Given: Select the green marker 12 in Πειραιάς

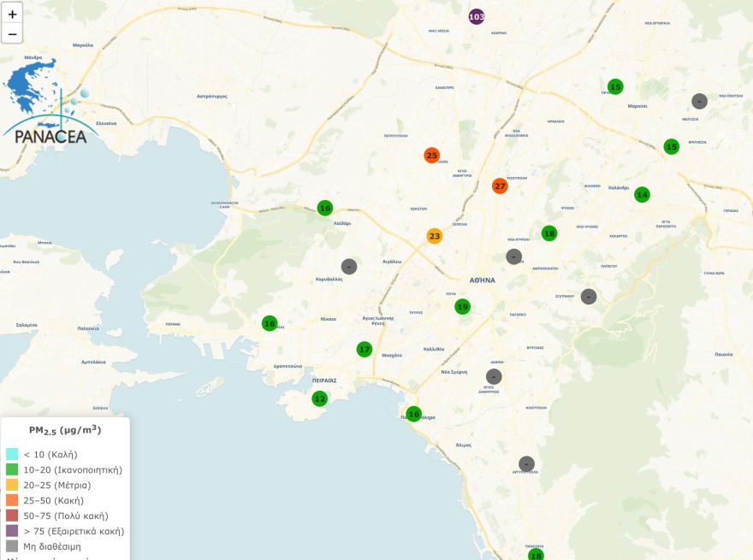Looking at the screenshot, I should [x=320, y=398].
